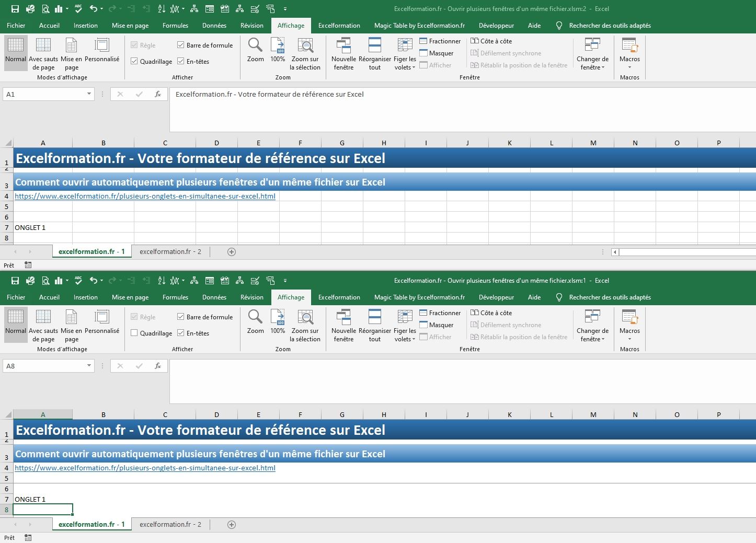Click 'Nouvelle fenêtre' in top window
The width and height of the screenshot is (756, 543).
coord(343,54)
